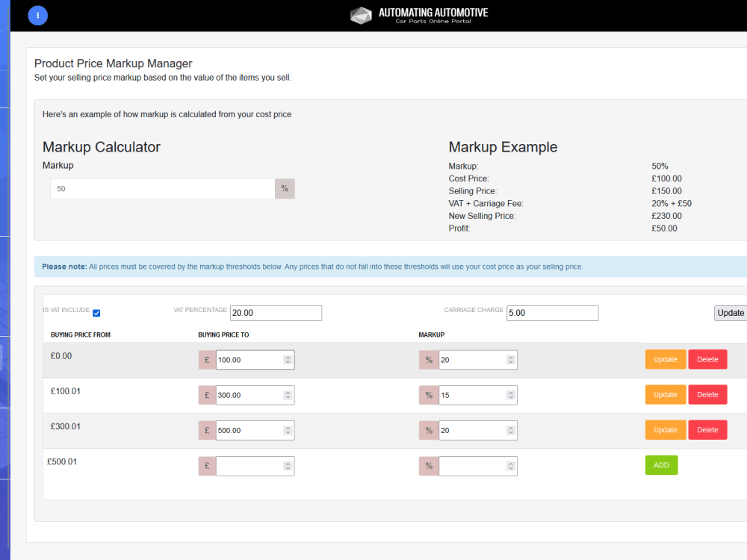This screenshot has width=747, height=560.
Task: Edit buying price to 500.00 field
Action: pos(255,431)
